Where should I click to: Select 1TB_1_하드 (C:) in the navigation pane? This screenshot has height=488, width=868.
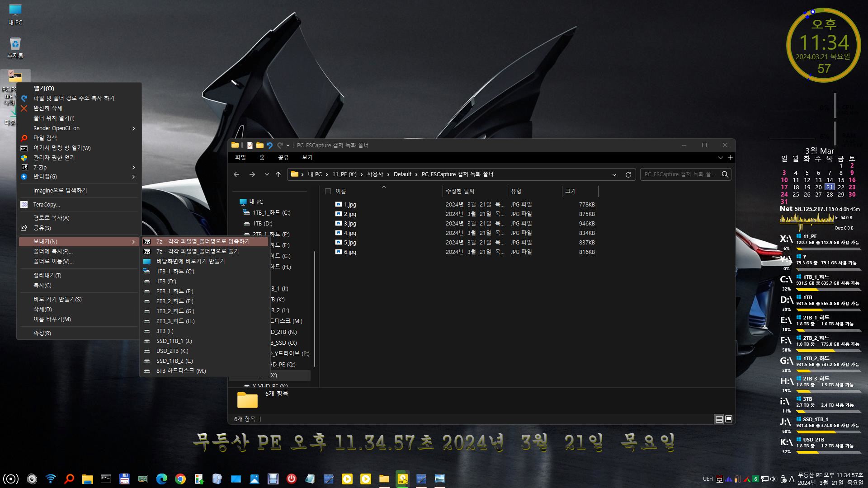(271, 213)
